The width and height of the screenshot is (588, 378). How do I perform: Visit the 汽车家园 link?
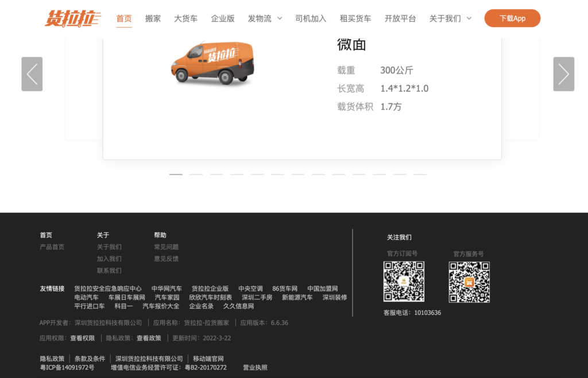(167, 298)
